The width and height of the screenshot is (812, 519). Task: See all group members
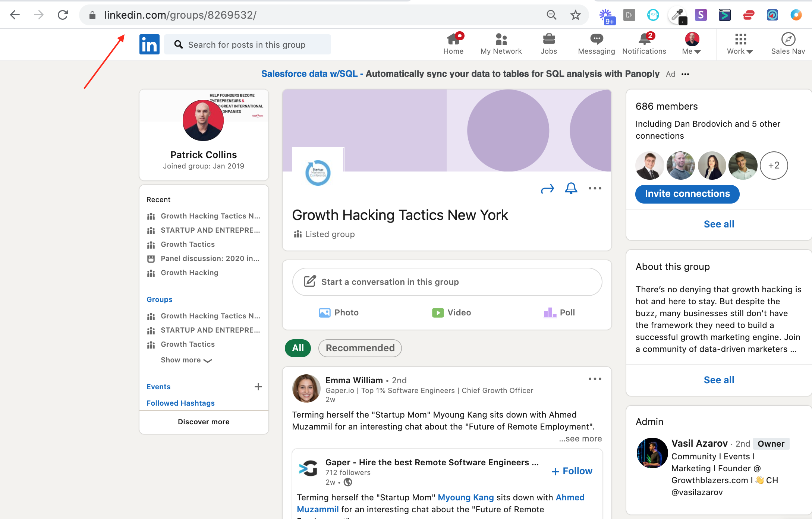(x=719, y=224)
